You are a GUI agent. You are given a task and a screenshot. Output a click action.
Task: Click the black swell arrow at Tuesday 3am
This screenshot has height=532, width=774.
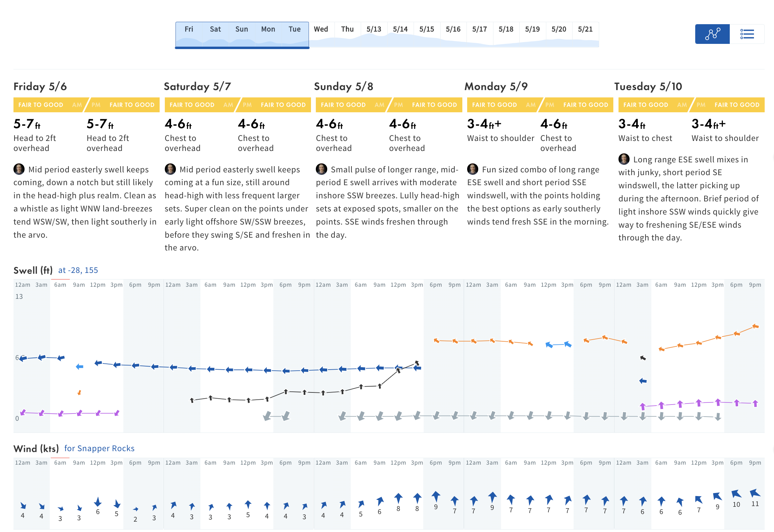(643, 358)
